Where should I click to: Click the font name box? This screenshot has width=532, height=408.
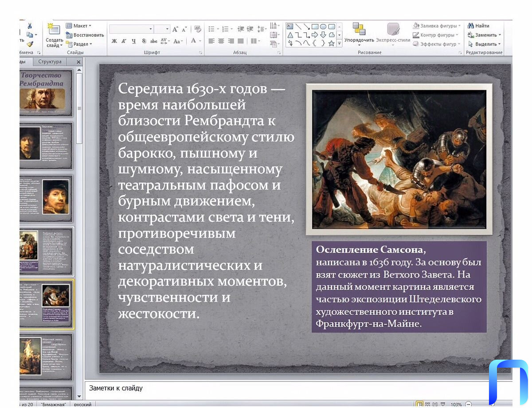click(131, 29)
